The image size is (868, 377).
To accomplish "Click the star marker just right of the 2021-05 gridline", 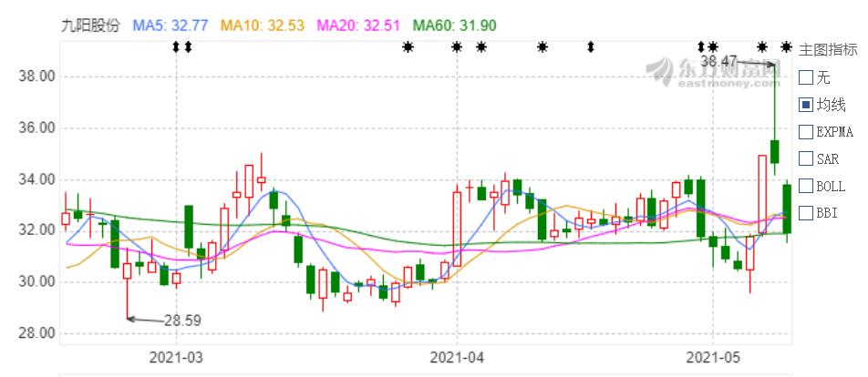I will [713, 46].
